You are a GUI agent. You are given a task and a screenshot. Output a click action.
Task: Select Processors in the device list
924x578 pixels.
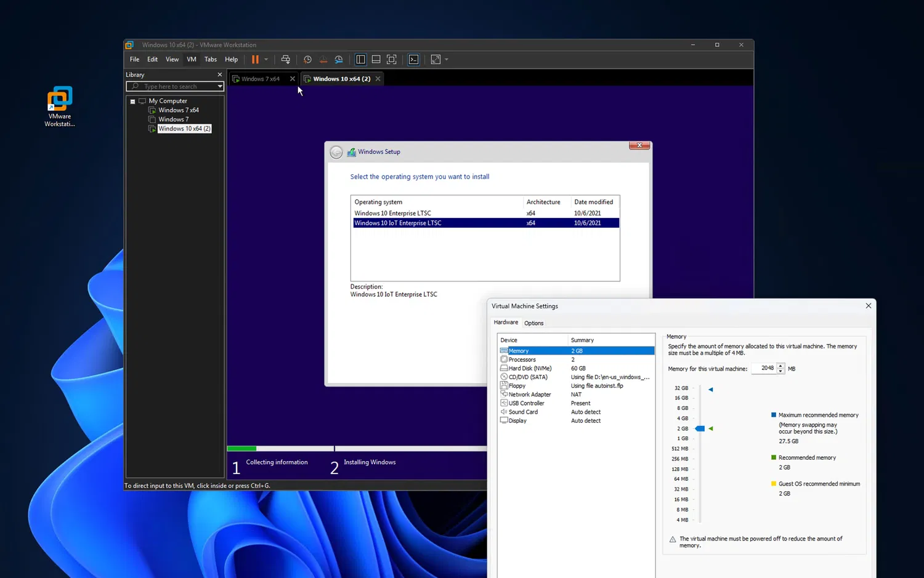[x=522, y=359]
